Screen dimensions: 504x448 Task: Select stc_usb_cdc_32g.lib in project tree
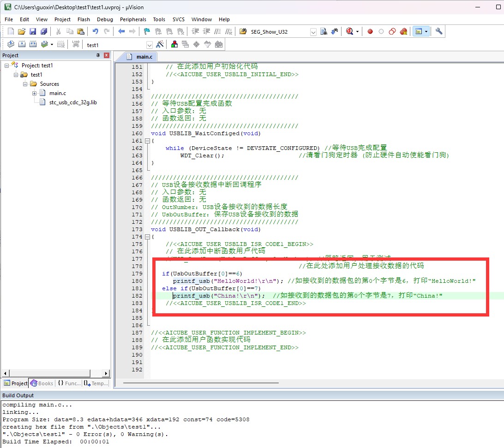click(x=73, y=102)
